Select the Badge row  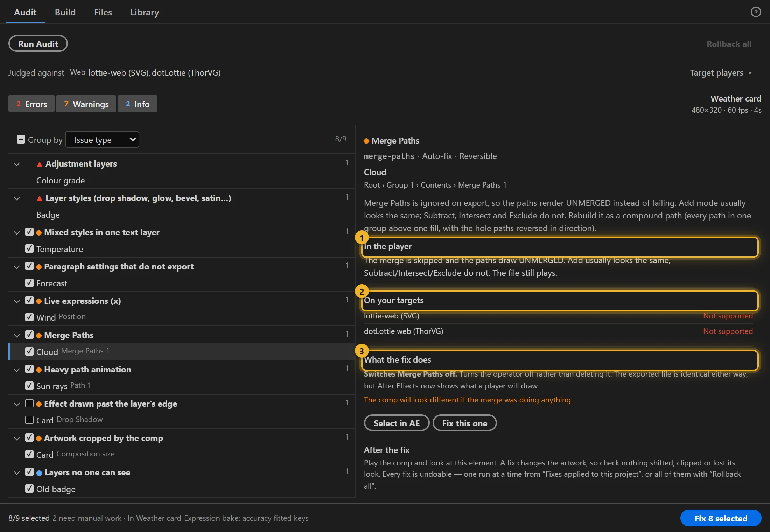click(x=182, y=215)
